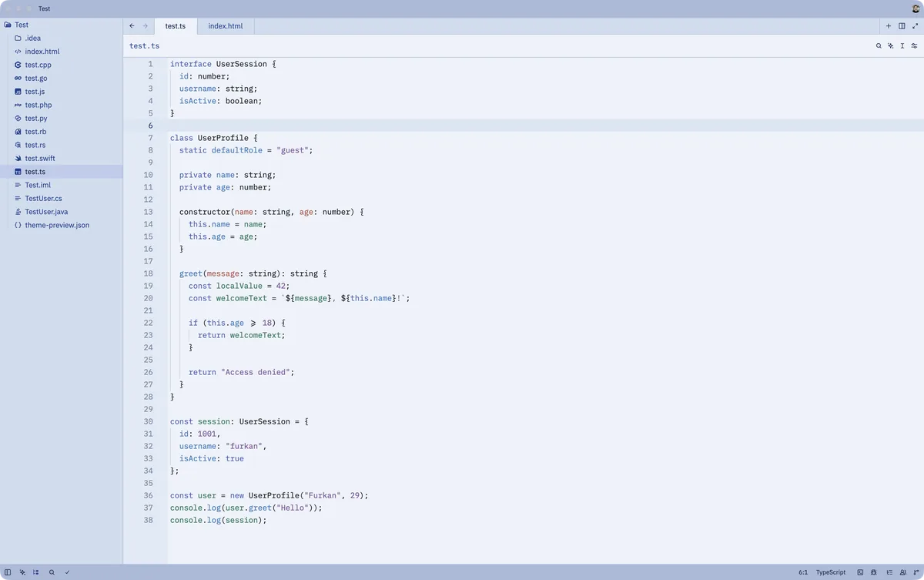Viewport: 924px width, 580px height.
Task: Switch to the index.html tab
Action: [226, 26]
